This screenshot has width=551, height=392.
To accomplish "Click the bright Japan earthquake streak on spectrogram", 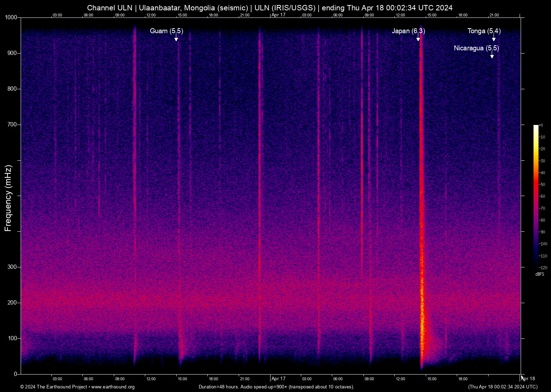I will 421,214.
